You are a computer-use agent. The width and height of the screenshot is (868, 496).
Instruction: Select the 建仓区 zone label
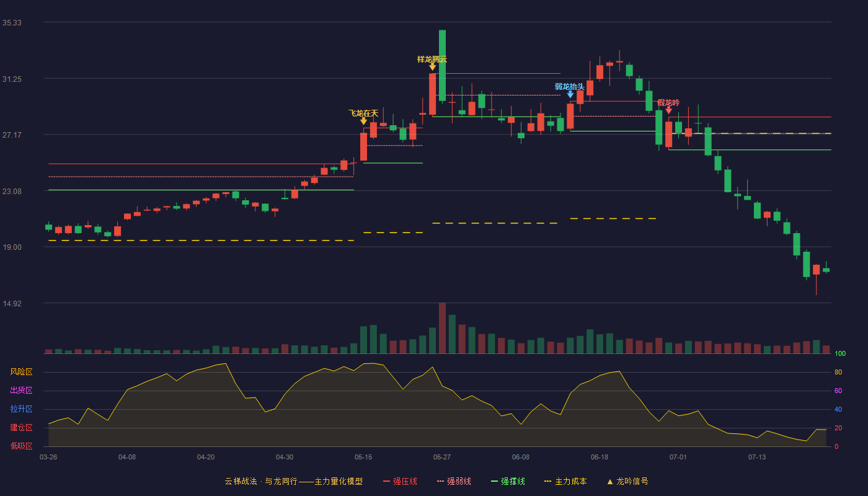pyautogui.click(x=21, y=428)
